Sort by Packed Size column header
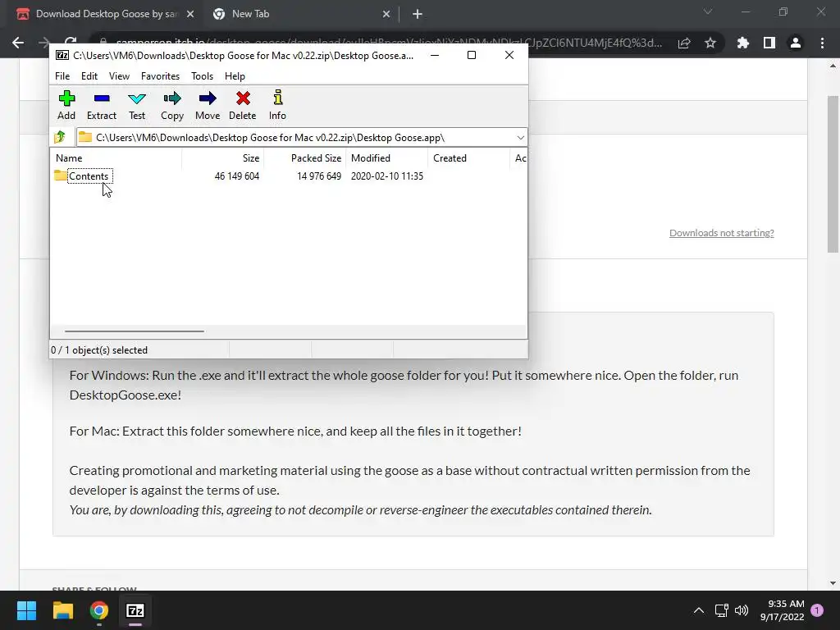The height and width of the screenshot is (630, 840). click(305, 158)
